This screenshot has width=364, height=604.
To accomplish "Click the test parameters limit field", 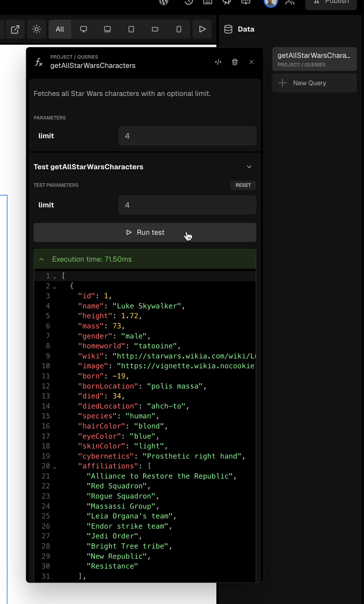I will coord(187,205).
